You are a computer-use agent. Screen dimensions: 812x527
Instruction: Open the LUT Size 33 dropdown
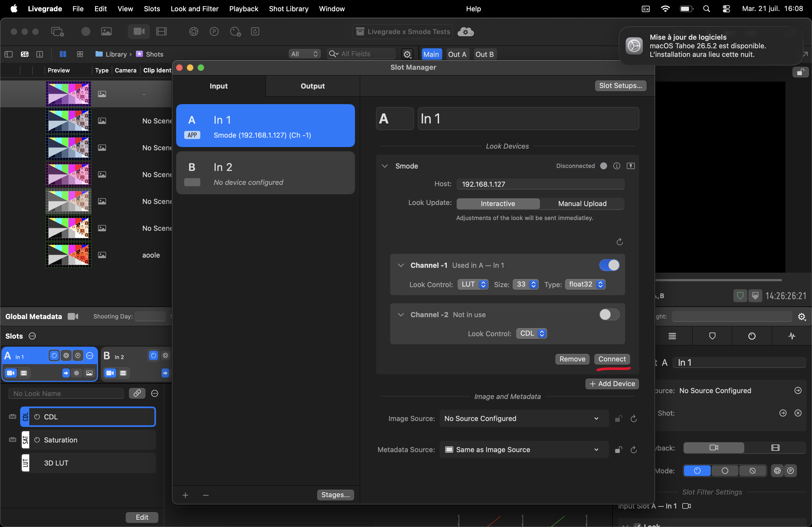(x=525, y=284)
